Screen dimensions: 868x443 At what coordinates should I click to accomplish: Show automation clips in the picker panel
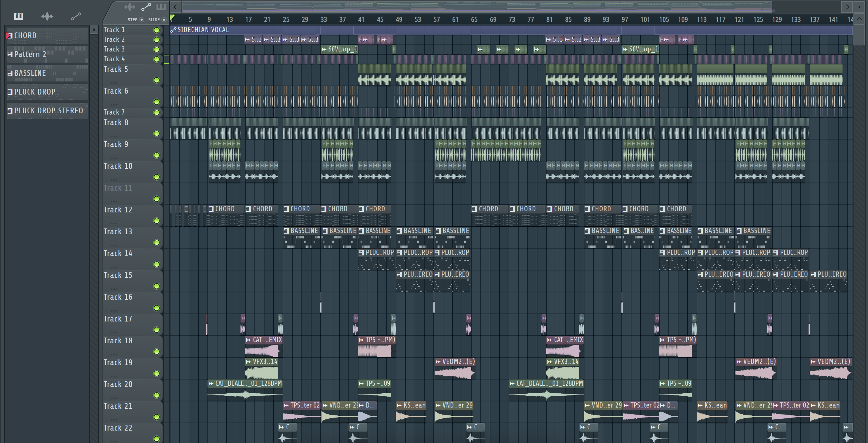coord(76,16)
